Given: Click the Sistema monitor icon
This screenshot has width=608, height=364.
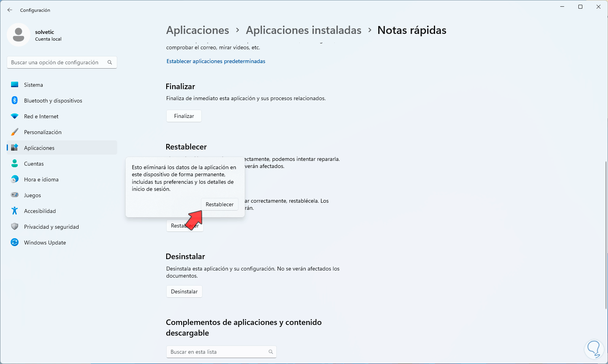Looking at the screenshot, I should 15,85.
